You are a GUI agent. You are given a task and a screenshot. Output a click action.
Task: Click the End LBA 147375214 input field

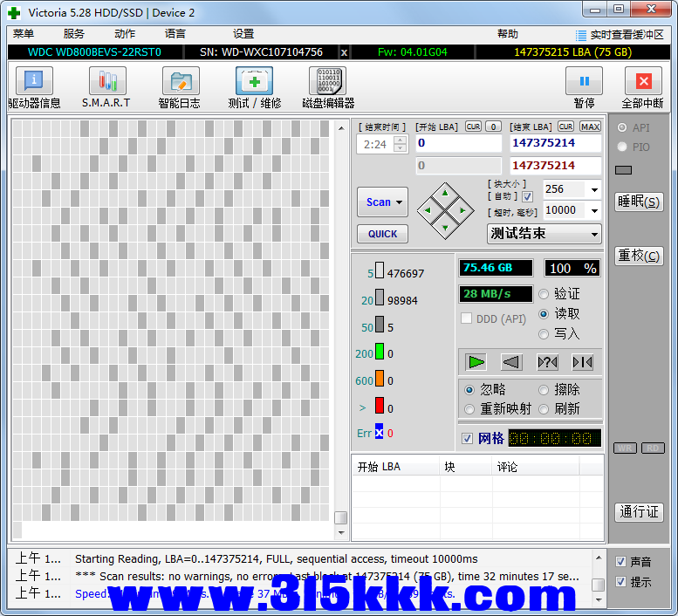[x=555, y=143]
